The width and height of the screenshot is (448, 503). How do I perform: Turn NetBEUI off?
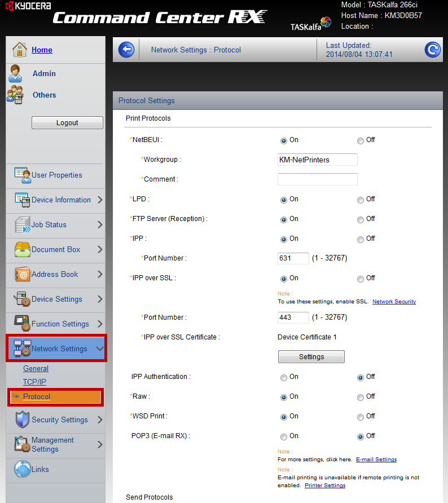(361, 141)
